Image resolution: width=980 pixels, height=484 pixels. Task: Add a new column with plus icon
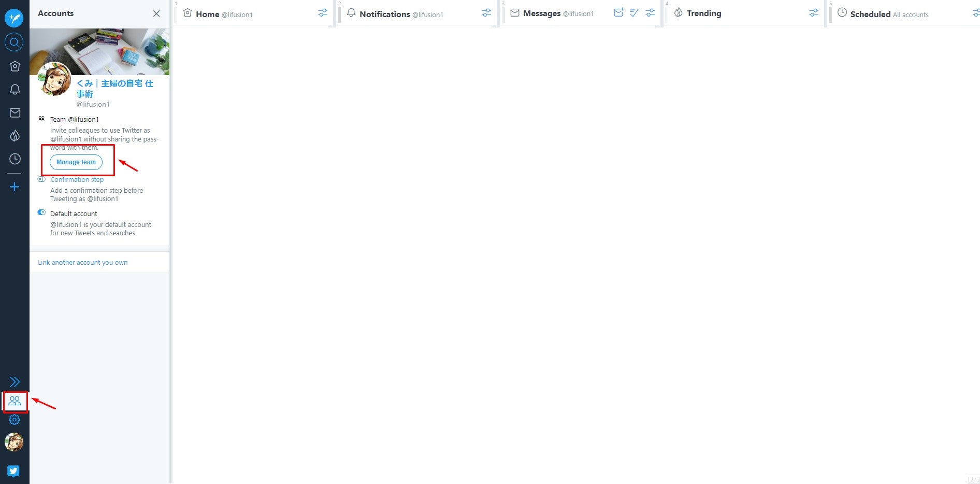pos(15,187)
